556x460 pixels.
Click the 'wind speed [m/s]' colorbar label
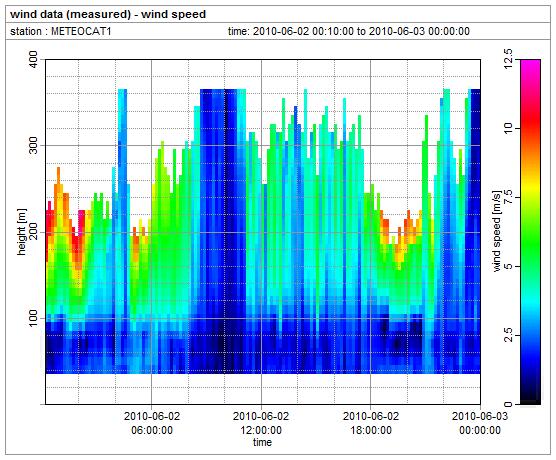pos(498,232)
